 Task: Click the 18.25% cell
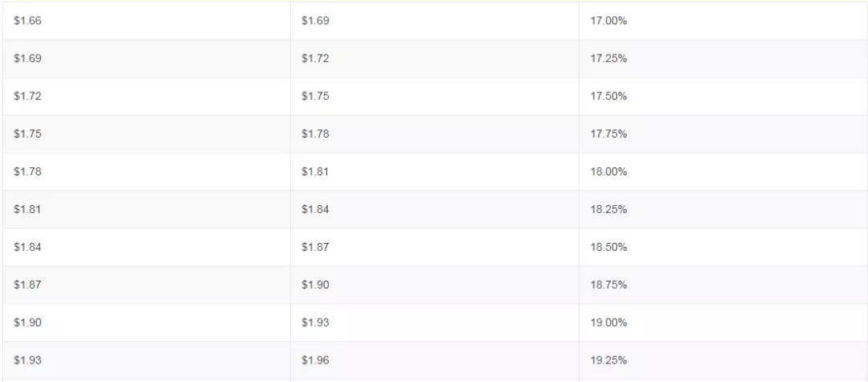coord(608,210)
